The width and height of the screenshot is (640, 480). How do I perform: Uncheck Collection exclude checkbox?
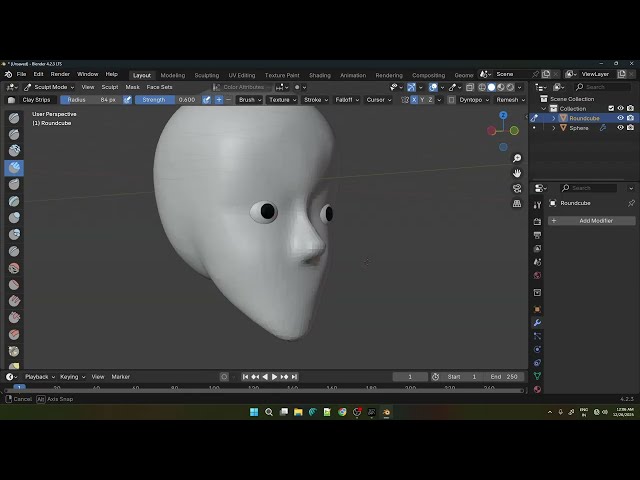point(611,108)
